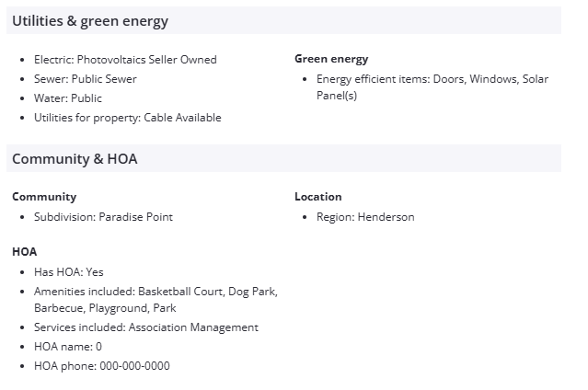This screenshot has height=390, width=588.
Task: Click the Sewer: Public Sewer entry
Action: point(85,79)
